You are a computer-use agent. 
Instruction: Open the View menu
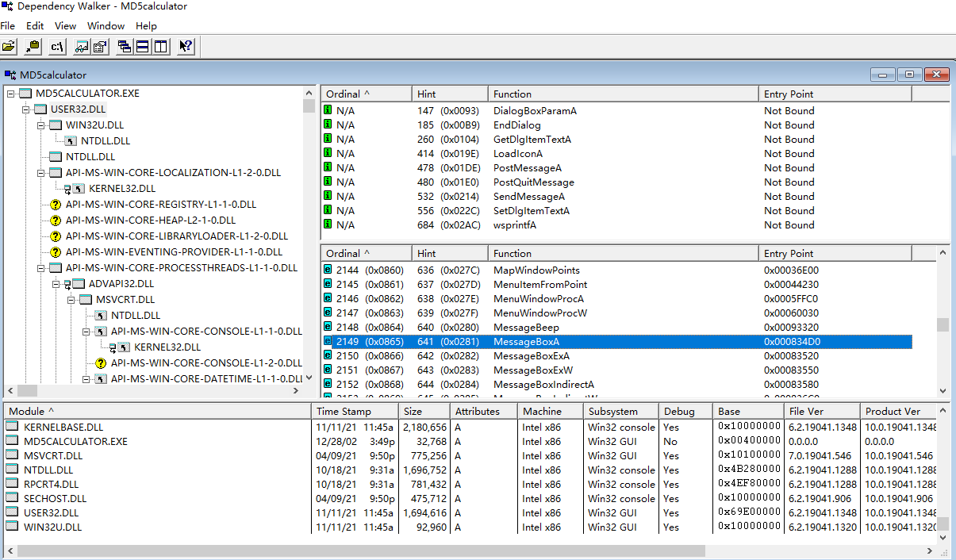(66, 26)
